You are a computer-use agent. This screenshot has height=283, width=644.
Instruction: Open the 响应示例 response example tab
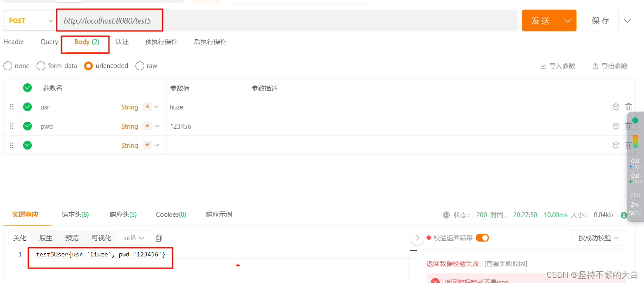coord(219,215)
